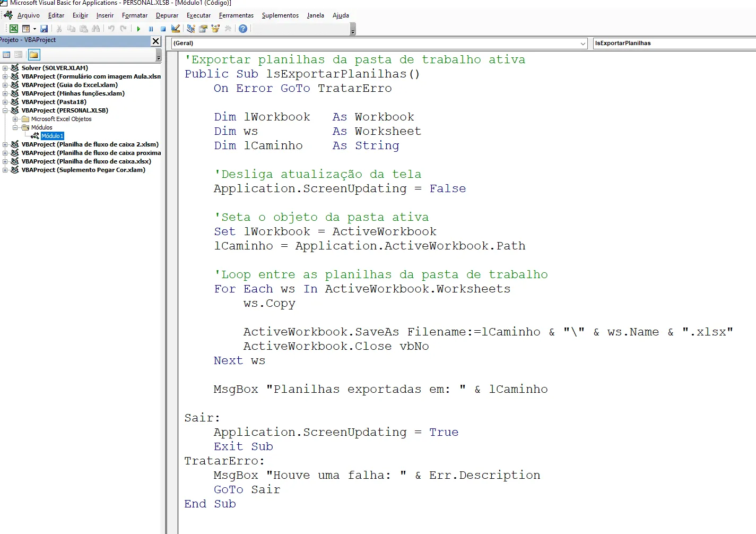Image resolution: width=756 pixels, height=534 pixels.
Task: Collapse VBAProject (PERSONAL.XLSB) node
Action: click(x=5, y=110)
